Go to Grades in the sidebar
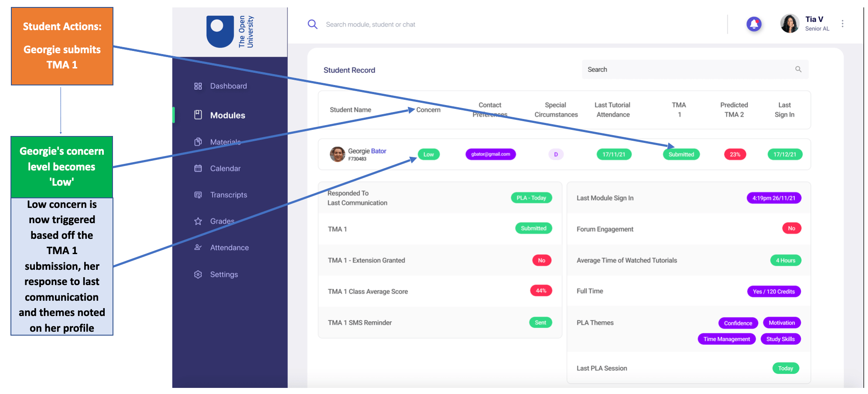Screen dimensions: 868x394 click(222, 221)
